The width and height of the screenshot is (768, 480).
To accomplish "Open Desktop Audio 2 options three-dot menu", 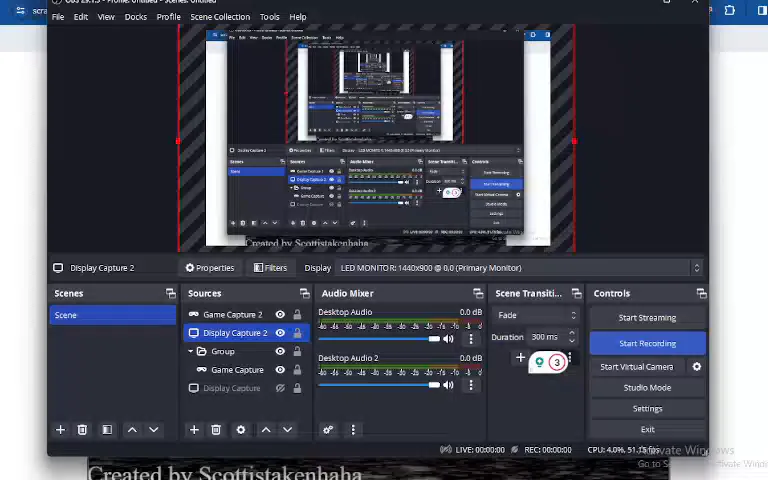I will pyautogui.click(x=471, y=385).
